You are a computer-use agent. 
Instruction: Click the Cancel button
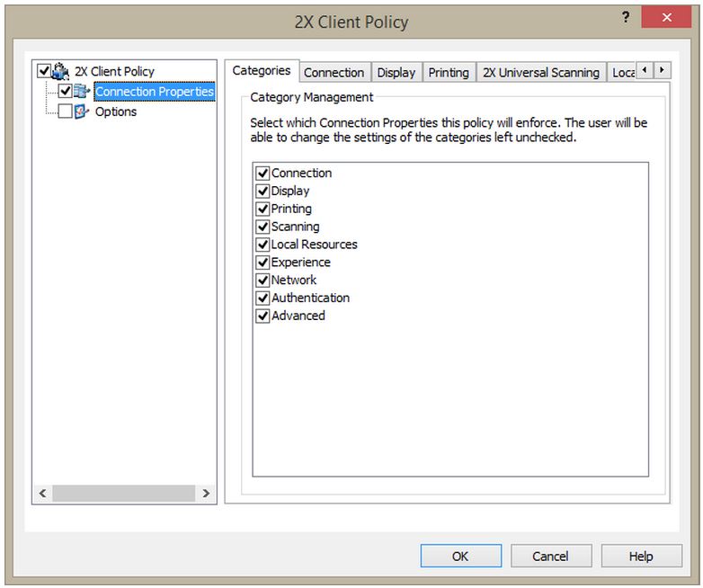pos(550,557)
